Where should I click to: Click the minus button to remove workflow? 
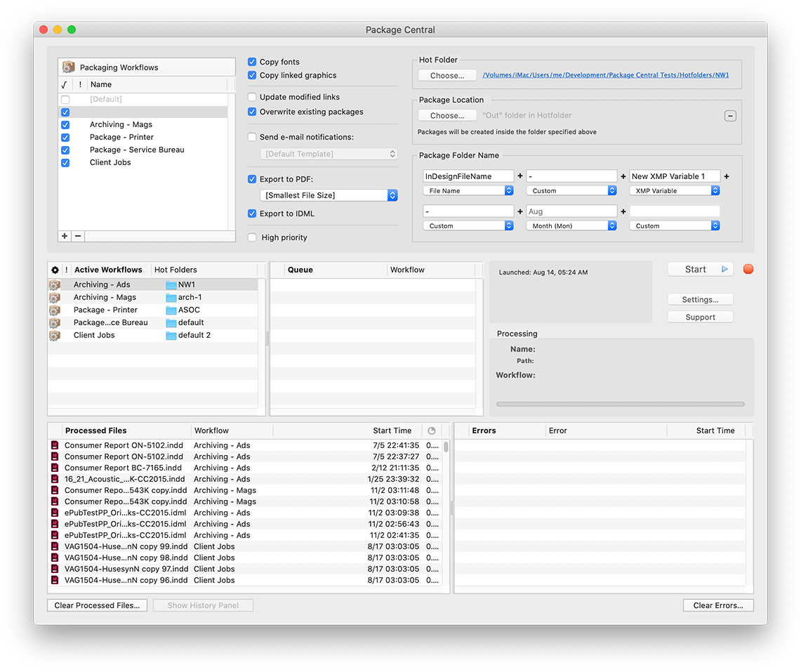(x=78, y=236)
